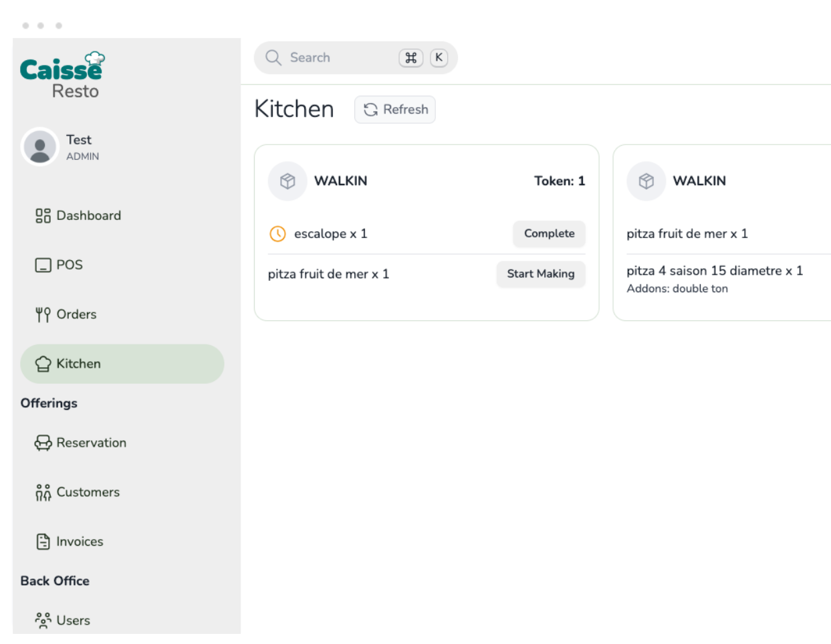Click the Customers people icon
The width and height of the screenshot is (831, 644).
(43, 492)
